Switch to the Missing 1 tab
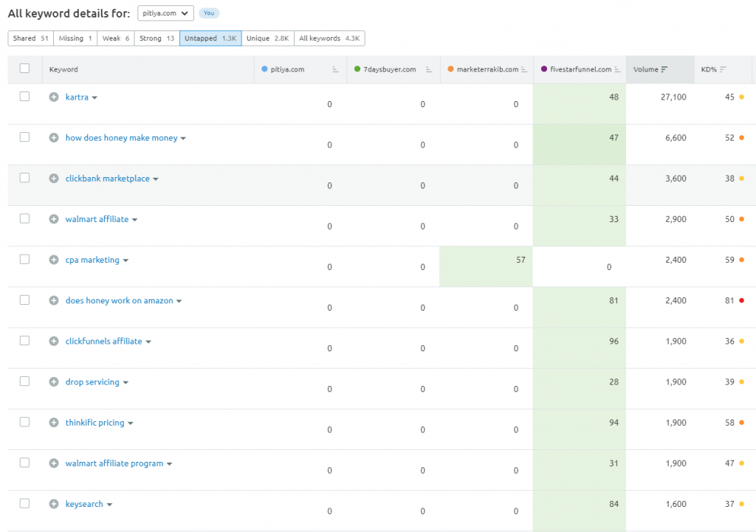The height and width of the screenshot is (532, 756). (x=75, y=38)
